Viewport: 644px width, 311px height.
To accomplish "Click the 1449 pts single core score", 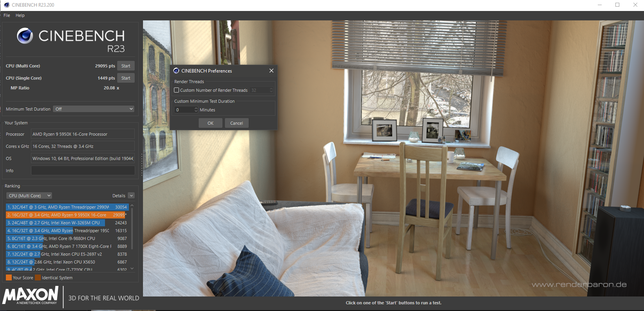I will [106, 78].
